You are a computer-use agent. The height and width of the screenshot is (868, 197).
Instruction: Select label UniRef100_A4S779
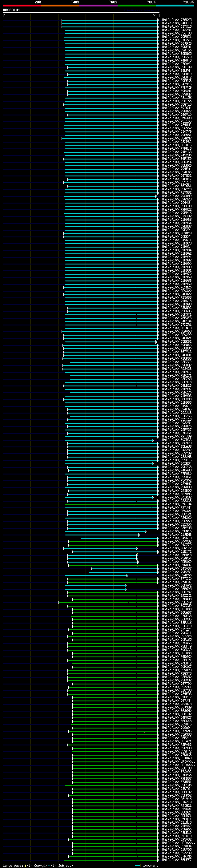tap(177, 545)
